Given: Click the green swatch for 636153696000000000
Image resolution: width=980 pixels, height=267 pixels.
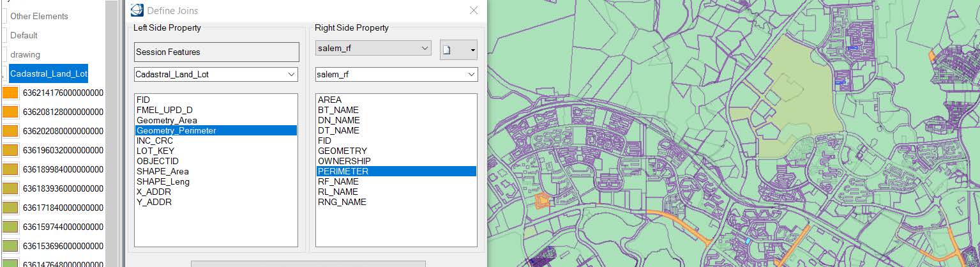Looking at the screenshot, I should [x=10, y=246].
